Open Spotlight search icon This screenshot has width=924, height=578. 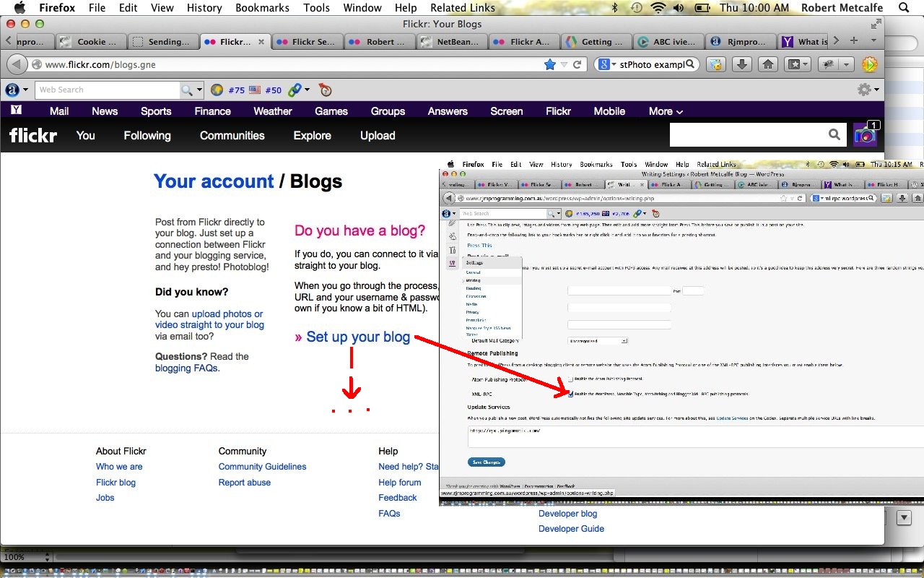[x=904, y=8]
